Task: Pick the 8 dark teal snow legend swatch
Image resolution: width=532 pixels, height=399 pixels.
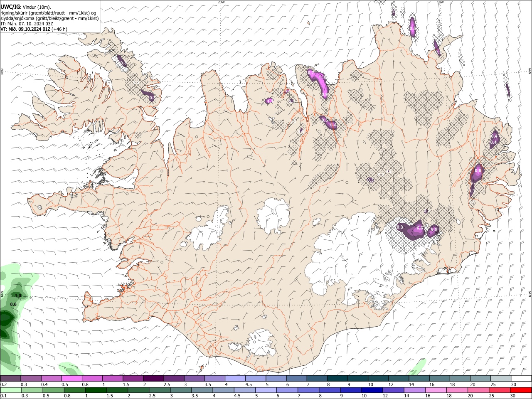Action: (337, 378)
